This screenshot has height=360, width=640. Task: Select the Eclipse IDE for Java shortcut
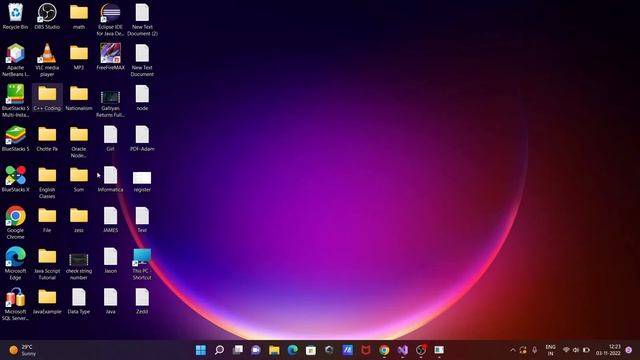(110, 19)
